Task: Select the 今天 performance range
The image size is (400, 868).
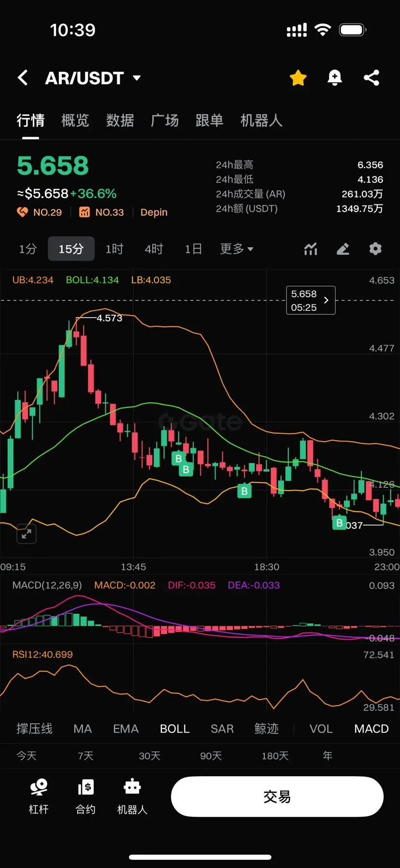Action: point(27,755)
